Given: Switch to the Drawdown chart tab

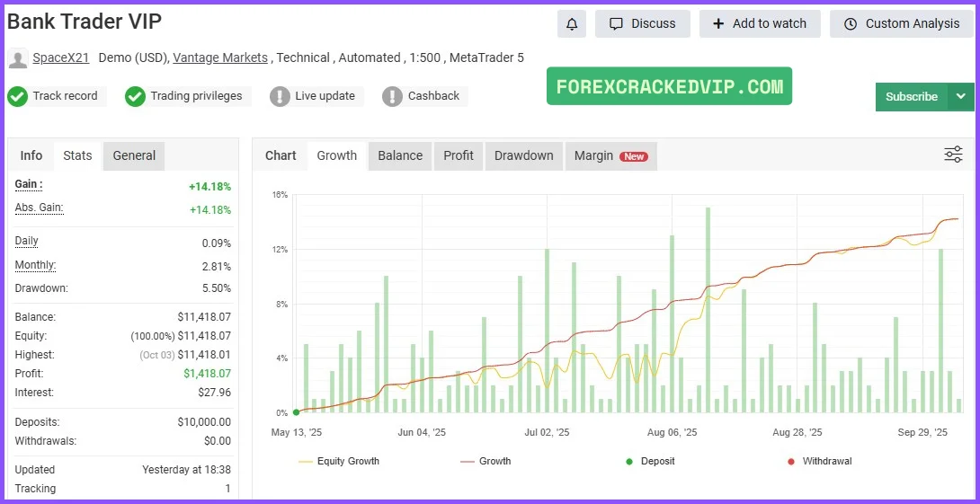Looking at the screenshot, I should tap(523, 155).
